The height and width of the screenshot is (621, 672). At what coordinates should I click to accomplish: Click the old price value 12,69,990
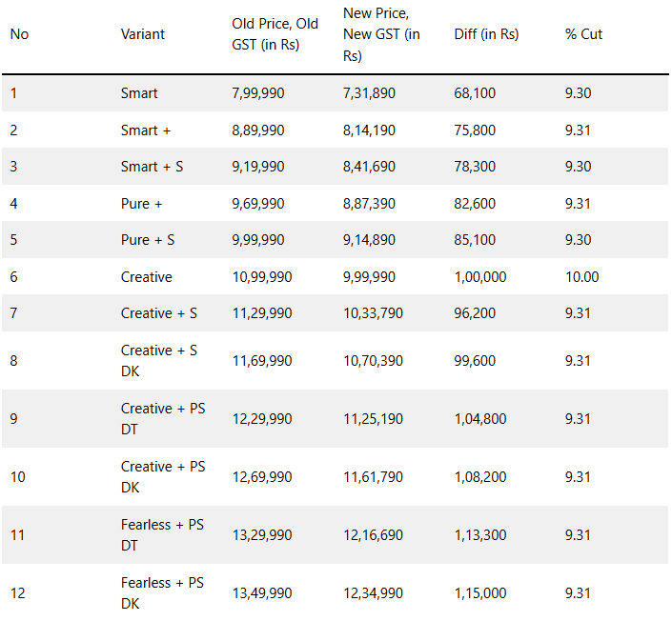click(x=262, y=477)
